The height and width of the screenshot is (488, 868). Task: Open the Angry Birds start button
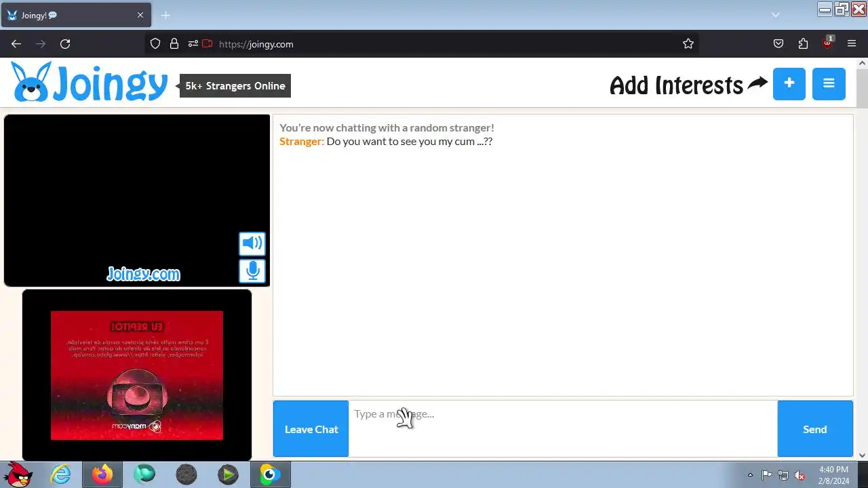(18, 475)
